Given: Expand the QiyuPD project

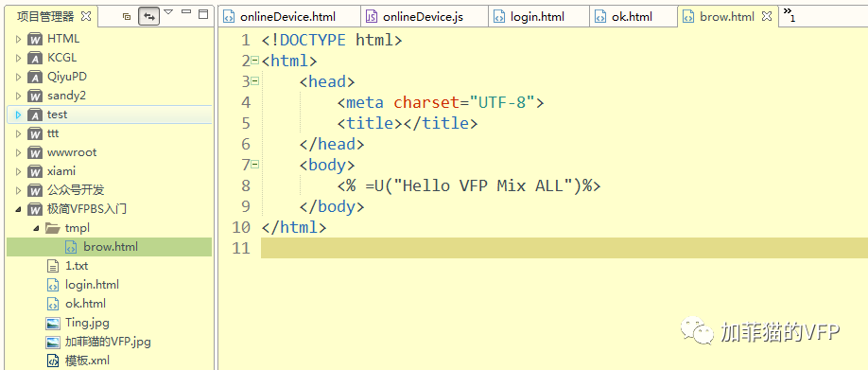Looking at the screenshot, I should [18, 77].
